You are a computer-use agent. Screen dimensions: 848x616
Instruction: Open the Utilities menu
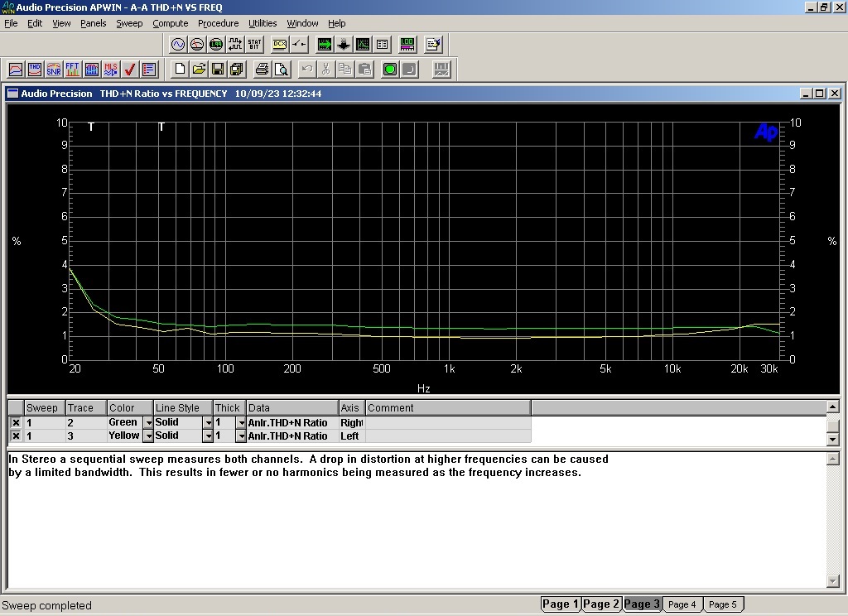click(263, 23)
